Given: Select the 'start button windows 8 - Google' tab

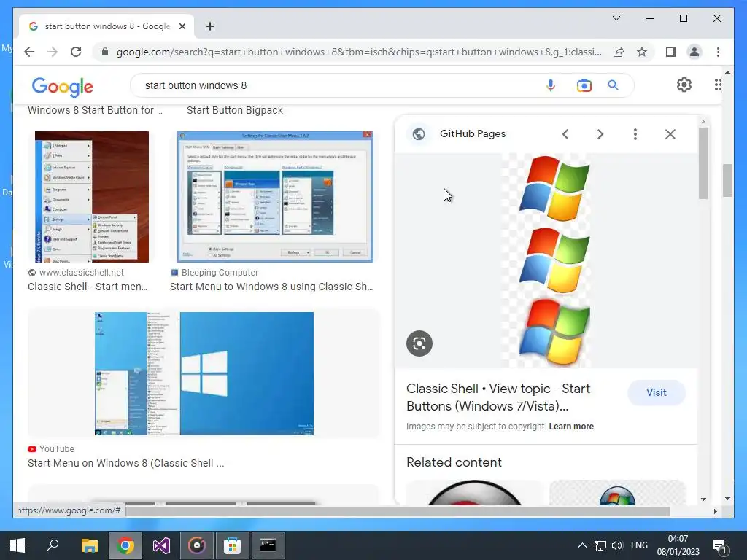Looking at the screenshot, I should click(x=107, y=26).
